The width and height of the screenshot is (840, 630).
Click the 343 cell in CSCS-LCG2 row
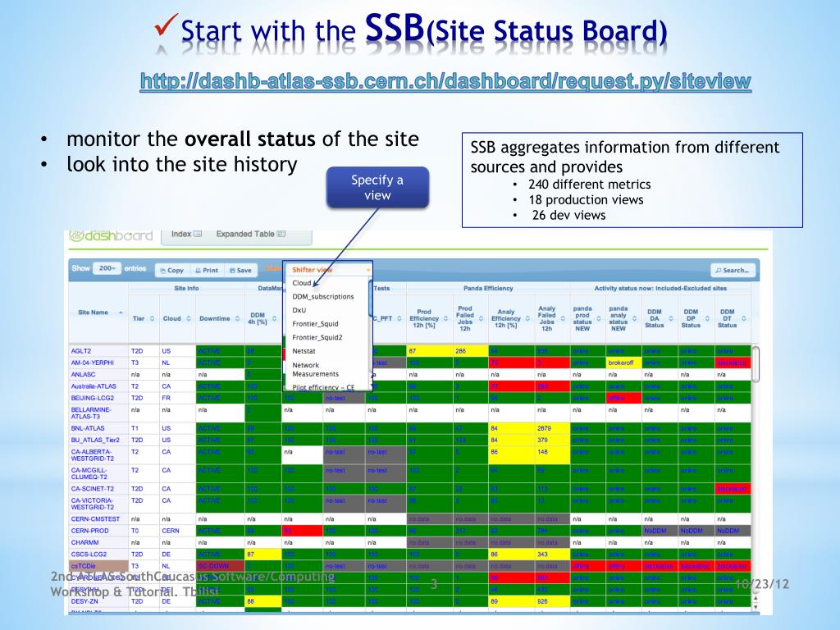[552, 555]
